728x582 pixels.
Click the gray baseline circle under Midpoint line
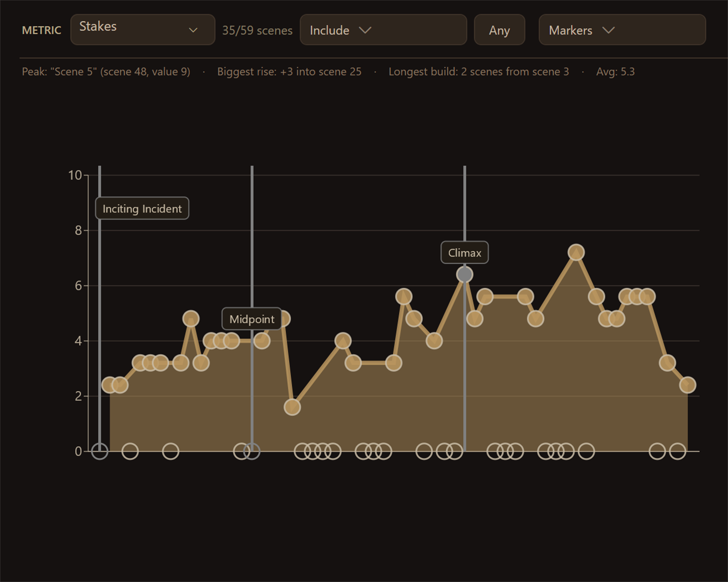[252, 451]
